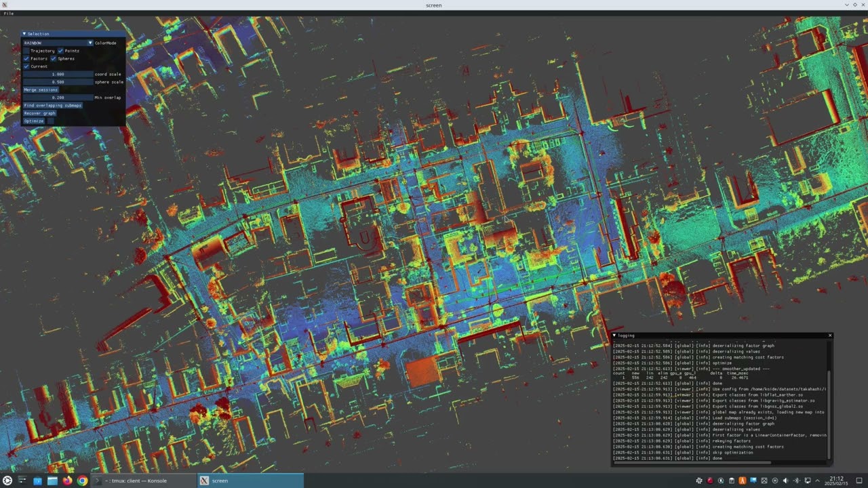Open the task switcher panel icon
The image size is (868, 488).
(22, 481)
